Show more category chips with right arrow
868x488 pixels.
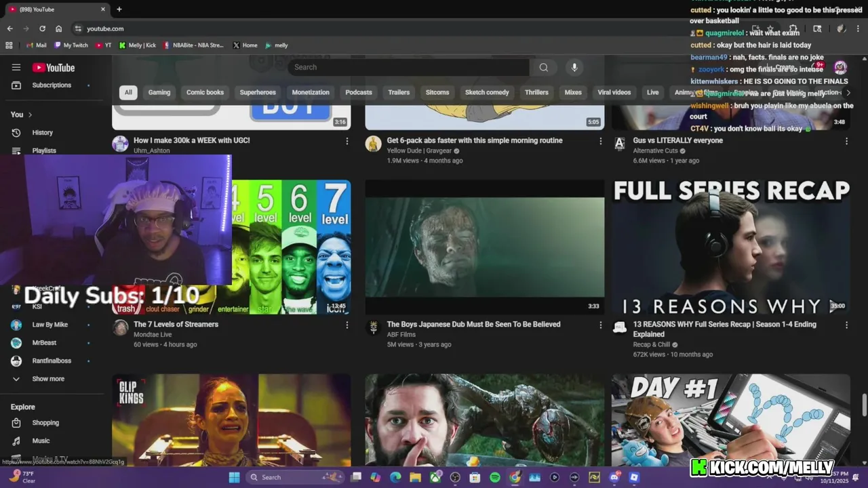[x=848, y=92]
